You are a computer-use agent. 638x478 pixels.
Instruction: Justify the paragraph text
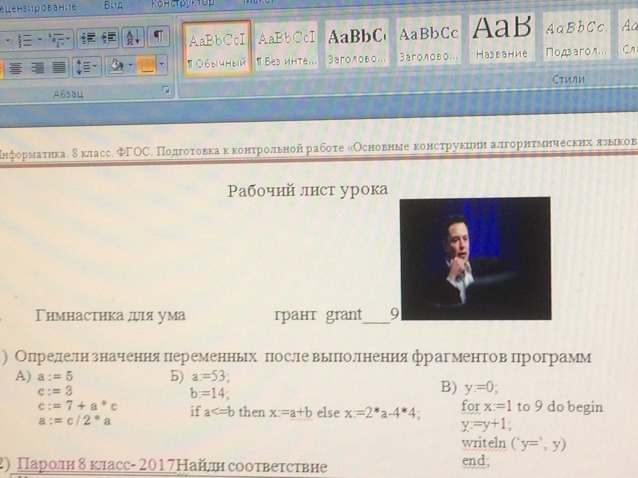[x=59, y=67]
